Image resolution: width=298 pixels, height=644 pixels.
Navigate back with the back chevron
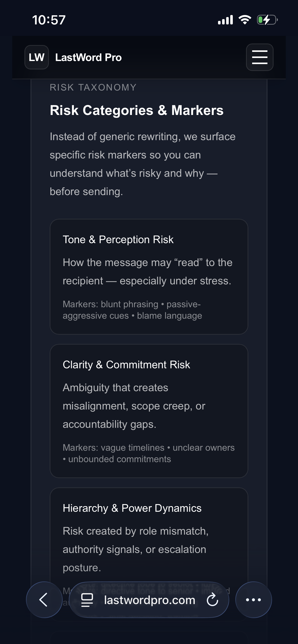(x=44, y=600)
